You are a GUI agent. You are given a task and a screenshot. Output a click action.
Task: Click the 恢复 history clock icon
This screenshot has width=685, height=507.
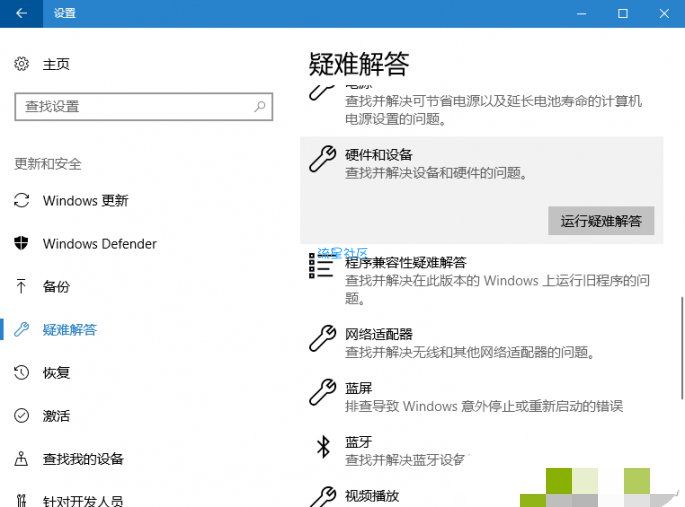21,372
